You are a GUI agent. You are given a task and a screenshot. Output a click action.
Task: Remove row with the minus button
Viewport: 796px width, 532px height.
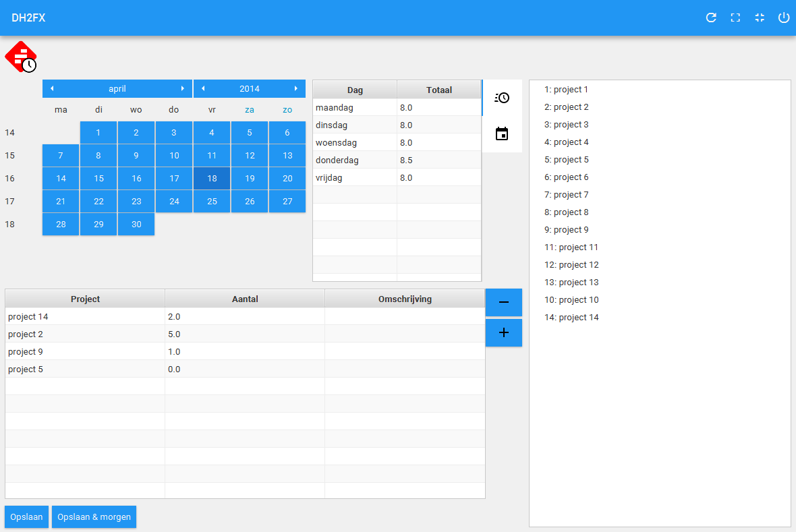coord(503,302)
